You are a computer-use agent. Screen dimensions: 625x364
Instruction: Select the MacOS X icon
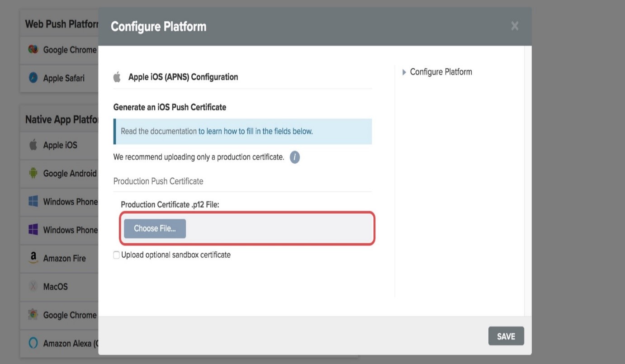[33, 286]
